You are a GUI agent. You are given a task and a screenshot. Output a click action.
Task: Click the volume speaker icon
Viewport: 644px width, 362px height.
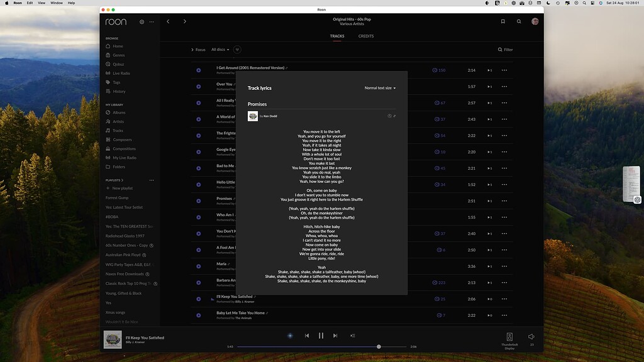coord(531,336)
